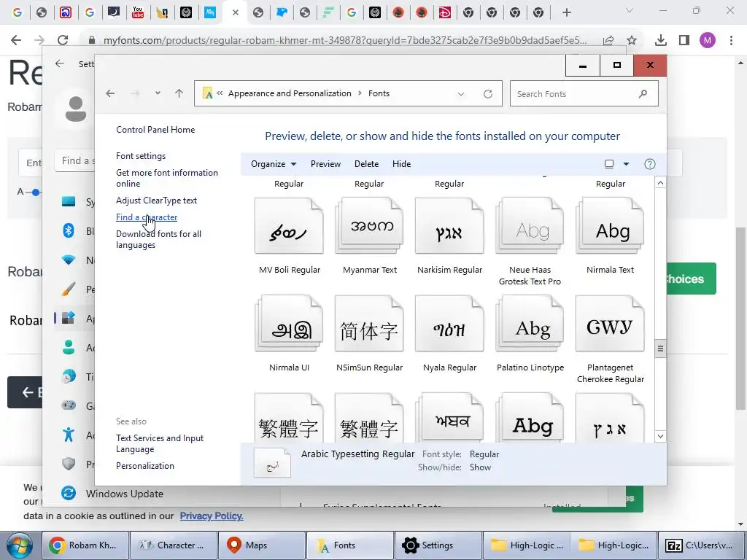Switch to Character Map taskbar button
Image resolution: width=747 pixels, height=560 pixels.
[x=174, y=545]
